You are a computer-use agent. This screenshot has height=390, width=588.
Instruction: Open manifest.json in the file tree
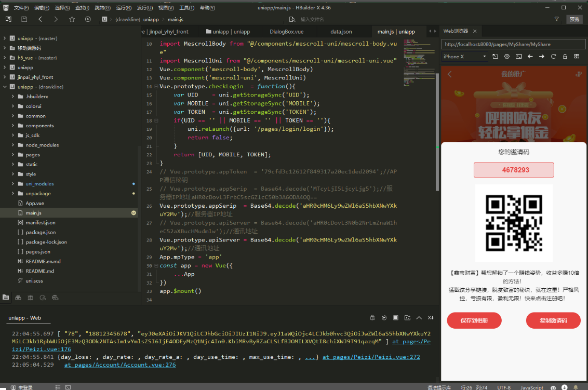pos(41,223)
